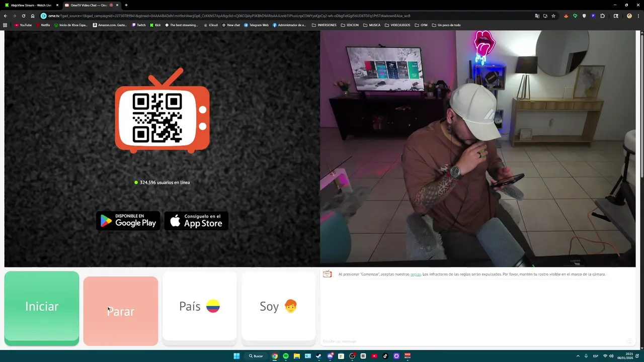The height and width of the screenshot is (362, 644).
Task: Open TikTok from the taskbar
Action: click(385, 356)
